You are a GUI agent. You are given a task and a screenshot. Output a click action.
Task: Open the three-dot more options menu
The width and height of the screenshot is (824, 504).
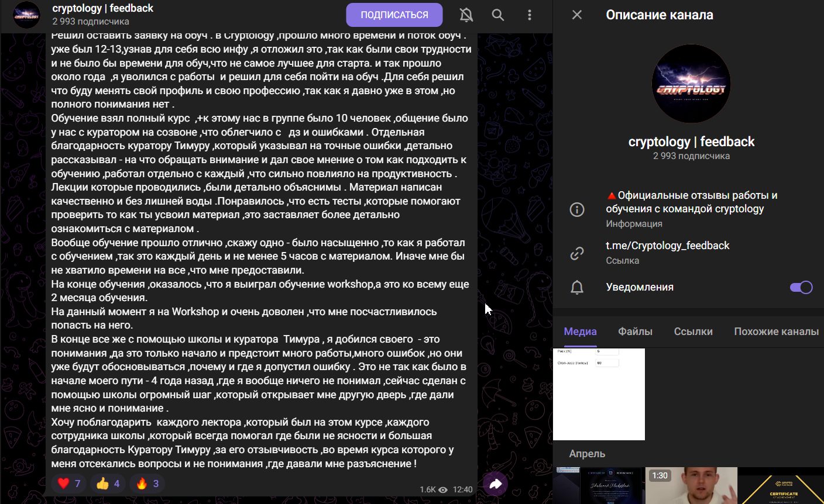[x=530, y=15]
